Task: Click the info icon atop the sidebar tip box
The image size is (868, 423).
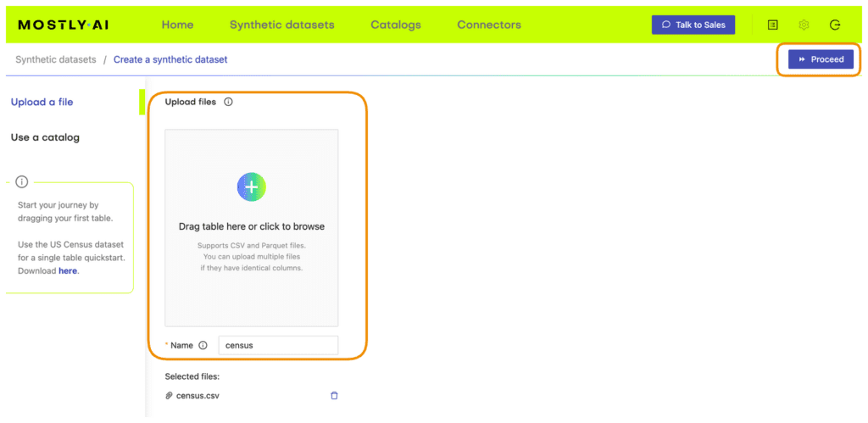Action: [x=21, y=181]
